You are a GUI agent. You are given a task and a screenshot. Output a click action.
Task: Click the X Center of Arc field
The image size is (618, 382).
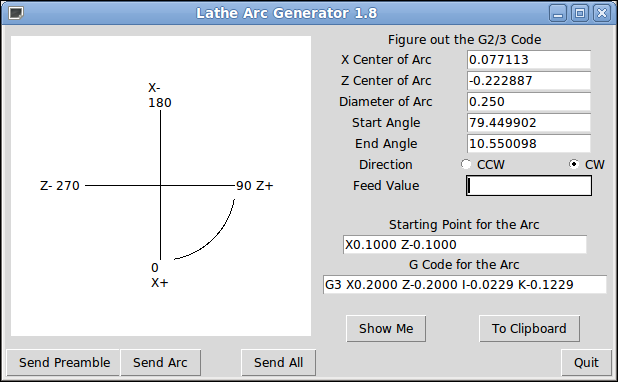pyautogui.click(x=529, y=60)
